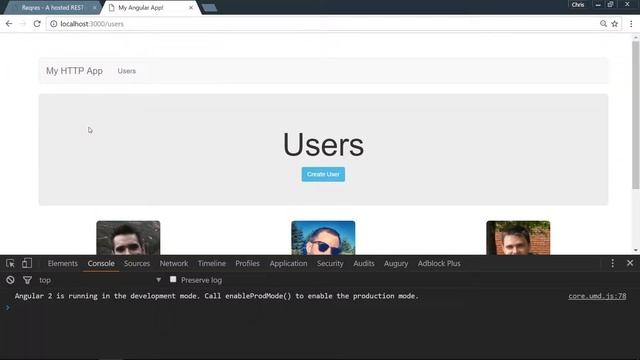Click the Chris profile button
640x360 pixels.
pos(578,4)
